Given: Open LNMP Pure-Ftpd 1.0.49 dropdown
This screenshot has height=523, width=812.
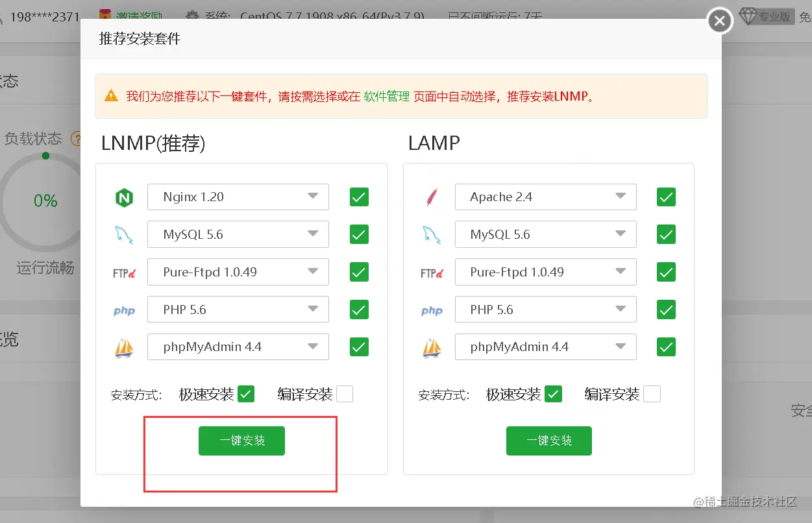Looking at the screenshot, I should pyautogui.click(x=238, y=273).
